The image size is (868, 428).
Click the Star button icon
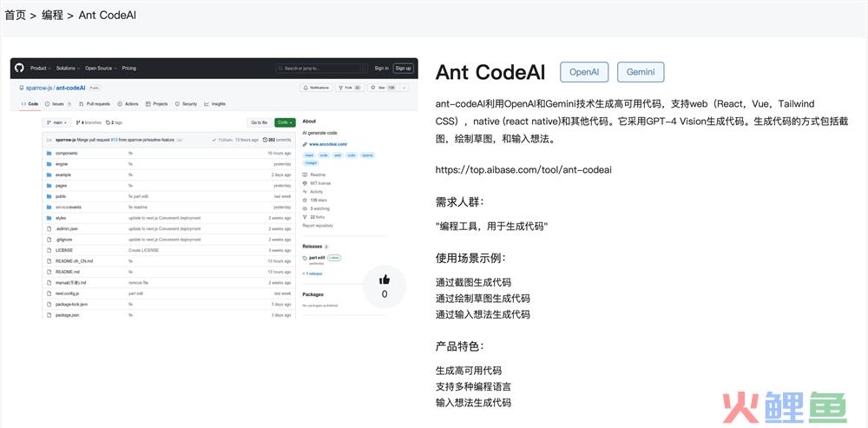[x=372, y=88]
